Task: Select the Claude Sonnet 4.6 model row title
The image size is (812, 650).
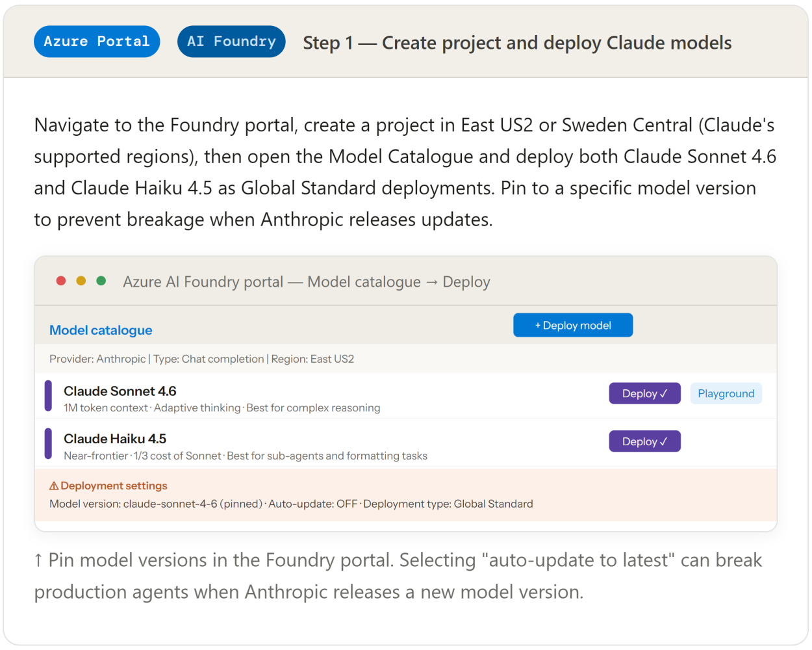Action: point(120,391)
